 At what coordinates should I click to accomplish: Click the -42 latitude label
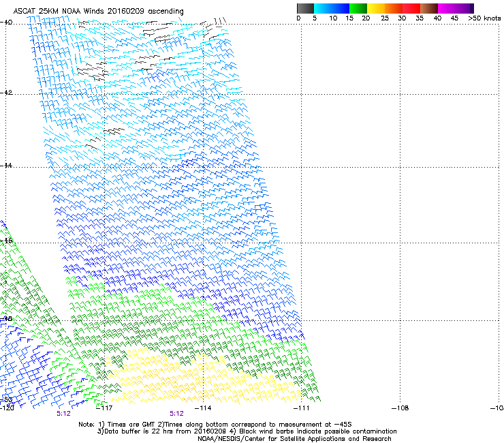pyautogui.click(x=6, y=93)
